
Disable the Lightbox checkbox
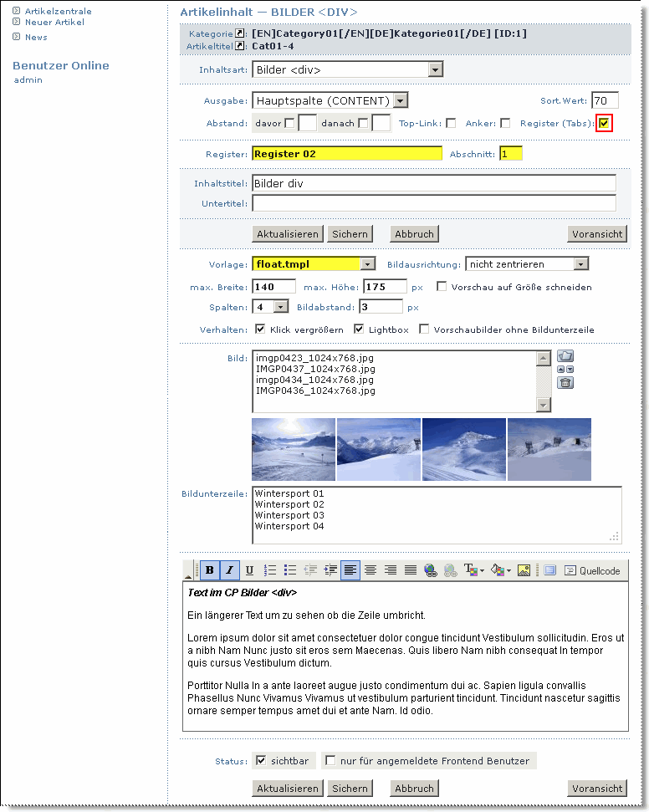coord(360,329)
